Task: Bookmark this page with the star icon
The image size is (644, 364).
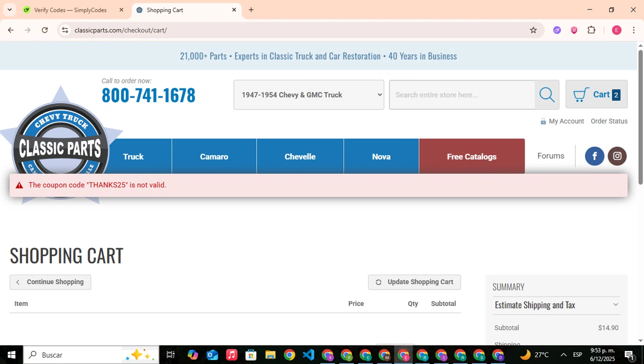Action: (533, 30)
